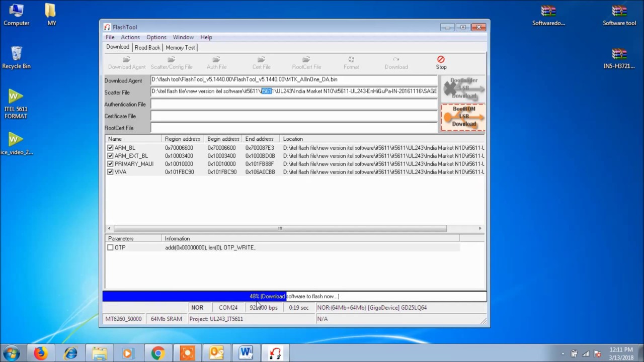Screen dimensions: 644x362
Task: Select the MY folder on desktop
Action: pyautogui.click(x=51, y=15)
